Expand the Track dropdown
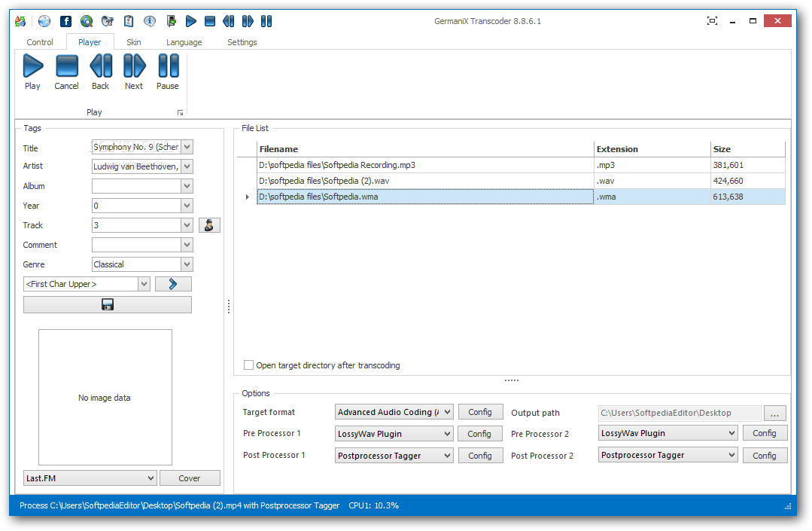Image resolution: width=812 pixels, height=531 pixels. coord(187,225)
